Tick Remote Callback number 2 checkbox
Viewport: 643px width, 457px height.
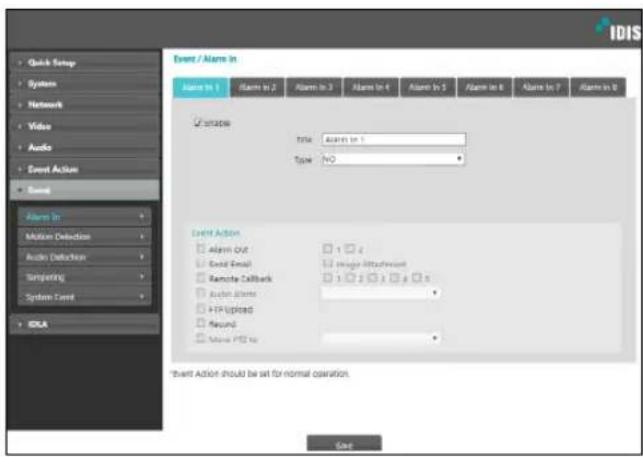tap(349, 278)
